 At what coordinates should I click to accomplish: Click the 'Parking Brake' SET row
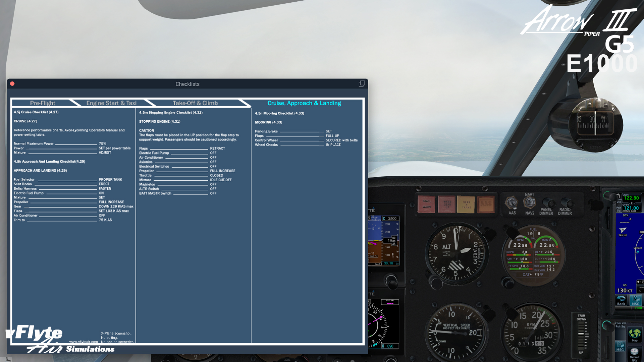(x=293, y=131)
